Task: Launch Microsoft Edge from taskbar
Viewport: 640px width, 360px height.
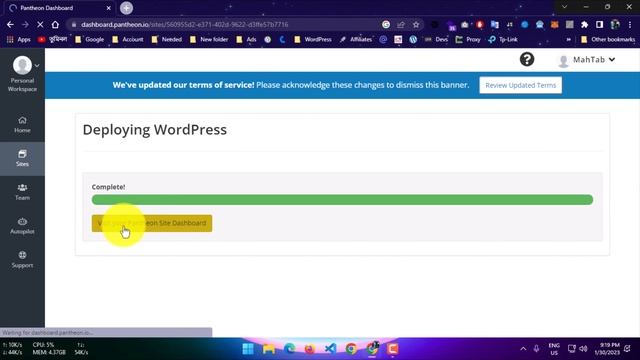Action: pos(289,349)
